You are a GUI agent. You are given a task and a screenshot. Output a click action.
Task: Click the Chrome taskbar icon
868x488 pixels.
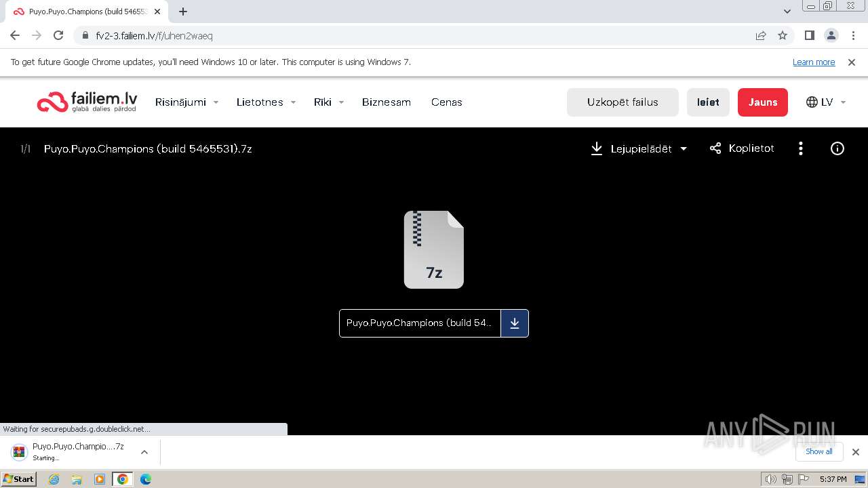coord(122,479)
